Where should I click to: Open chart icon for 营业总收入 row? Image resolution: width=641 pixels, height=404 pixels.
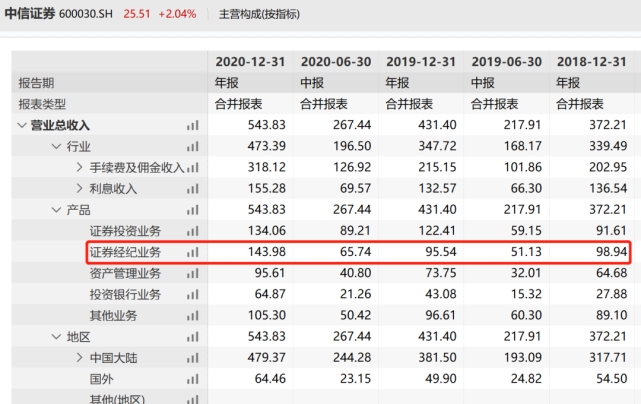click(x=193, y=126)
